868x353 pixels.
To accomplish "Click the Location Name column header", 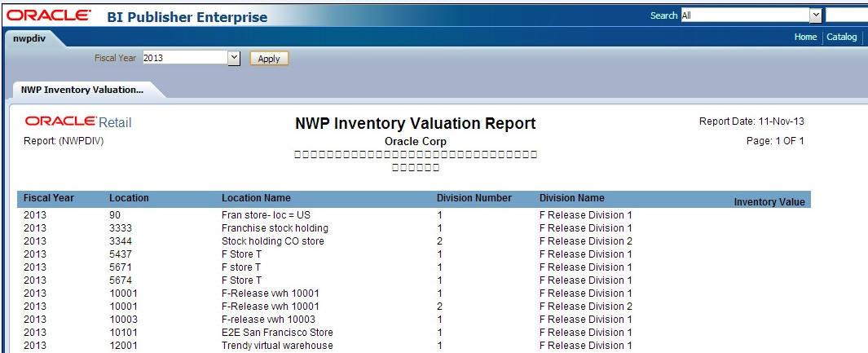I will click(256, 198).
